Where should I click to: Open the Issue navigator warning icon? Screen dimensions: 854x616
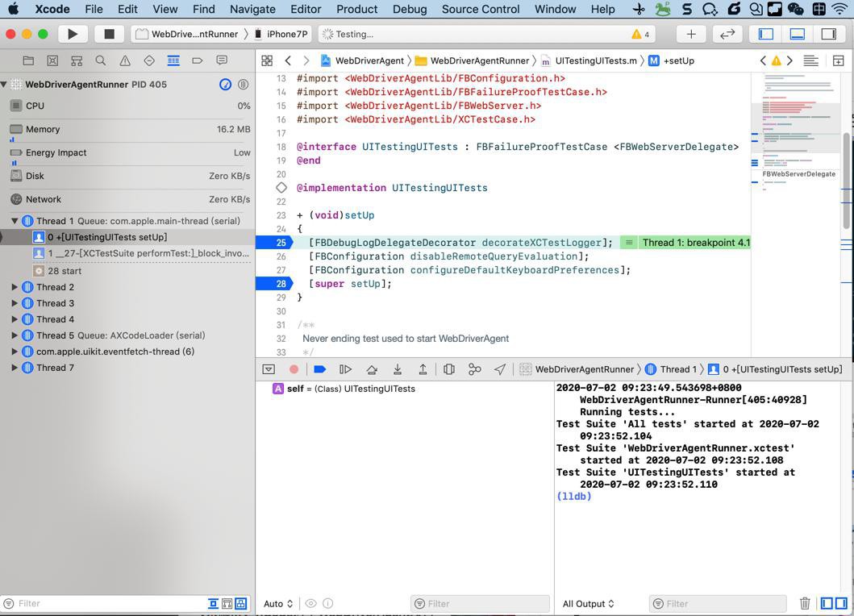(125, 60)
